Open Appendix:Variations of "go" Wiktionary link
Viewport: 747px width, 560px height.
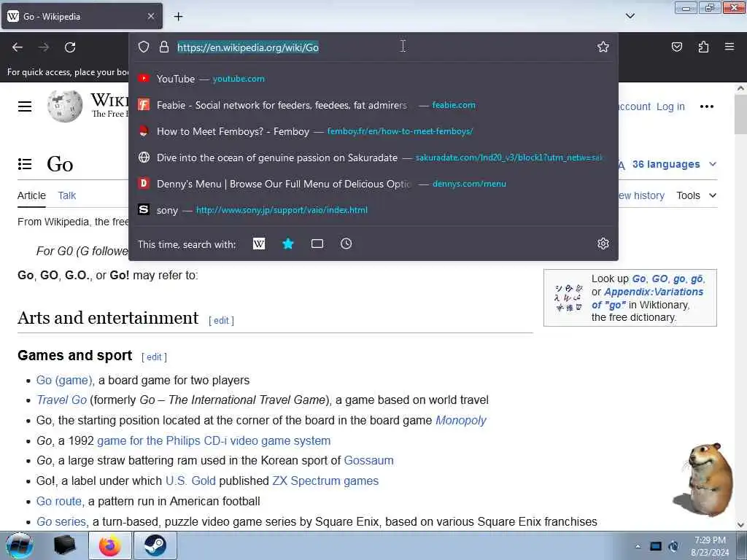point(648,298)
